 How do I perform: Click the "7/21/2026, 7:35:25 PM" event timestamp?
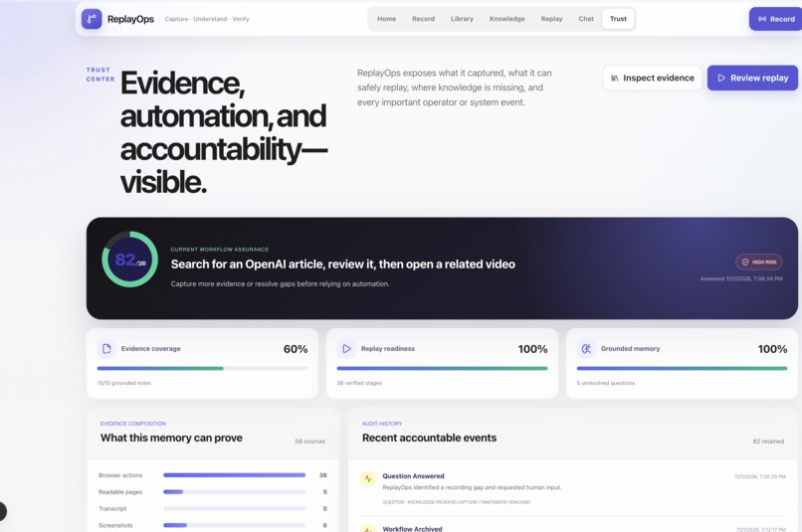760,476
